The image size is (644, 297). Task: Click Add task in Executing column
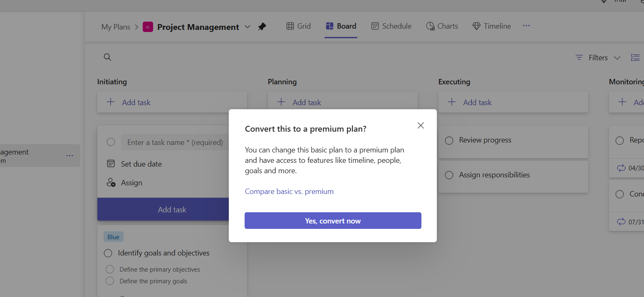click(513, 102)
